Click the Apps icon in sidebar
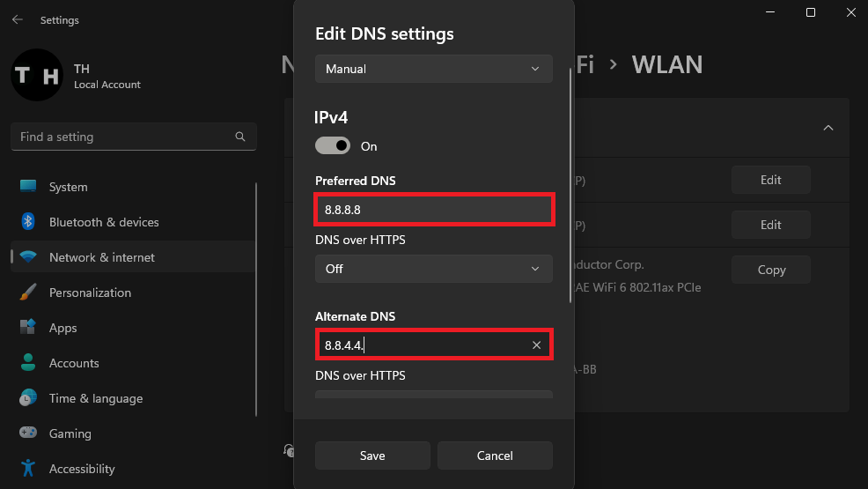This screenshot has height=489, width=868. pos(28,328)
